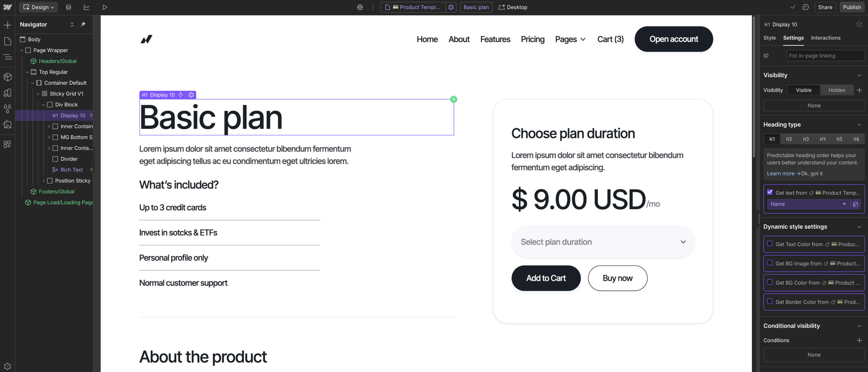This screenshot has width=868, height=372.
Task: Open page settings gear beside Product Template
Action: 451,7
